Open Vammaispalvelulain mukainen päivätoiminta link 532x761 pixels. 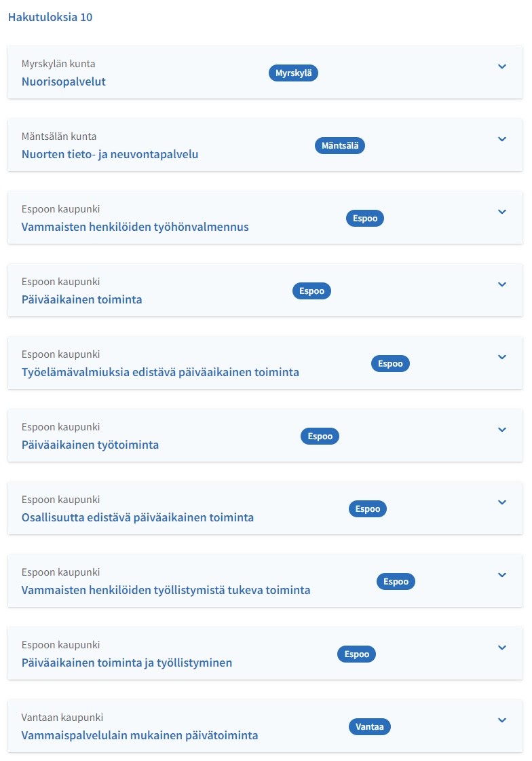coord(140,735)
